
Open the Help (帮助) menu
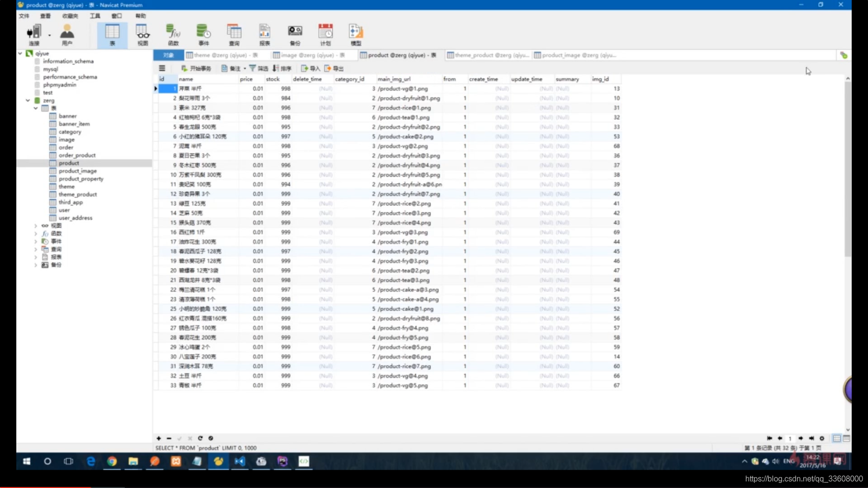click(141, 16)
